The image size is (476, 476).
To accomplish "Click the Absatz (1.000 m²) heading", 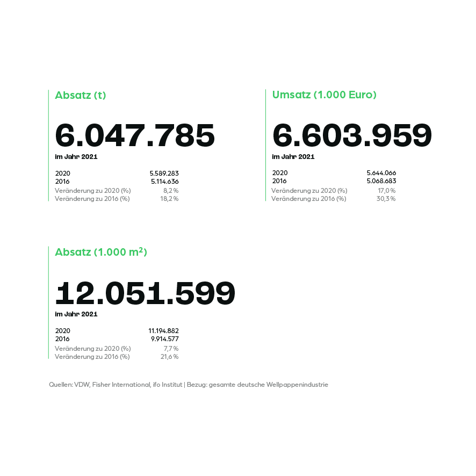I will (x=101, y=252).
